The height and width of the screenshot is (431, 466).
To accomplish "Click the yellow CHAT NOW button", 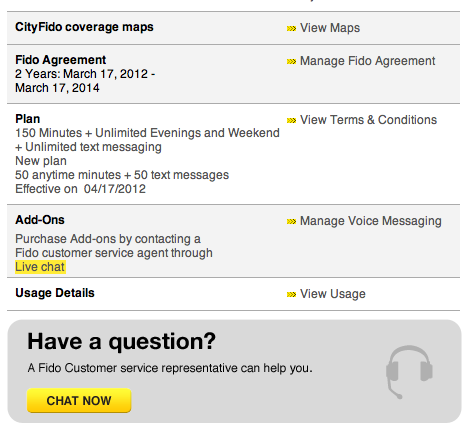I will [x=79, y=400].
